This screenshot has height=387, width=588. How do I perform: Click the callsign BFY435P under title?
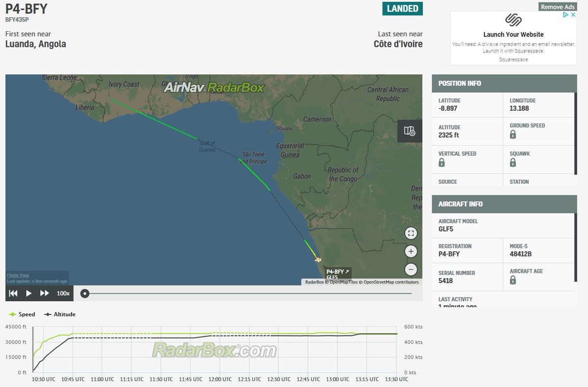[17, 20]
